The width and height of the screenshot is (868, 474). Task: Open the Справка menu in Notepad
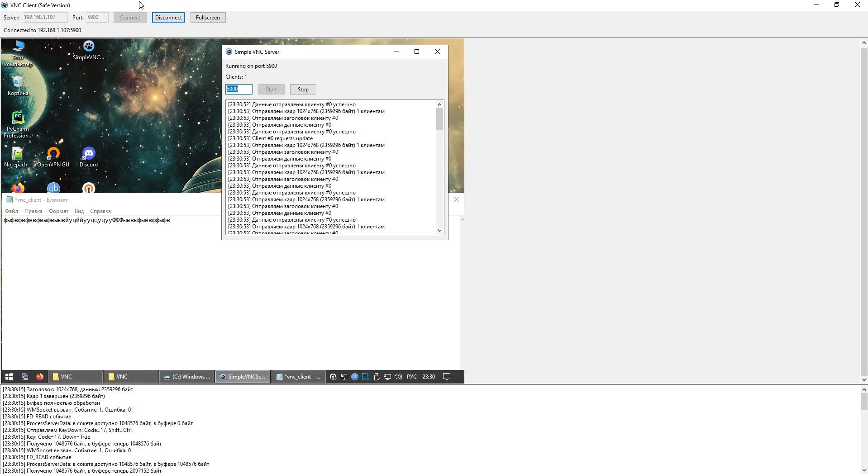tap(100, 211)
